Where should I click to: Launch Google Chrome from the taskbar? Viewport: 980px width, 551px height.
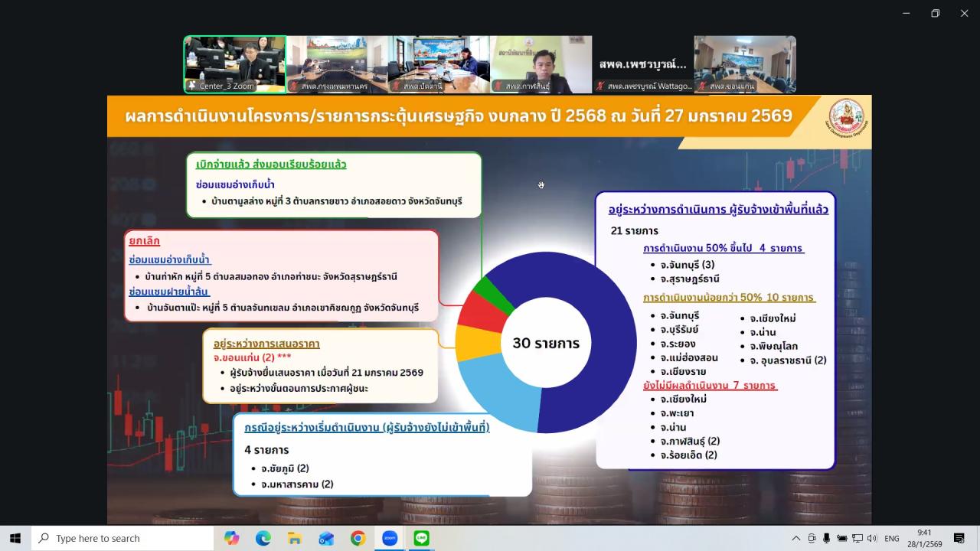click(x=358, y=538)
